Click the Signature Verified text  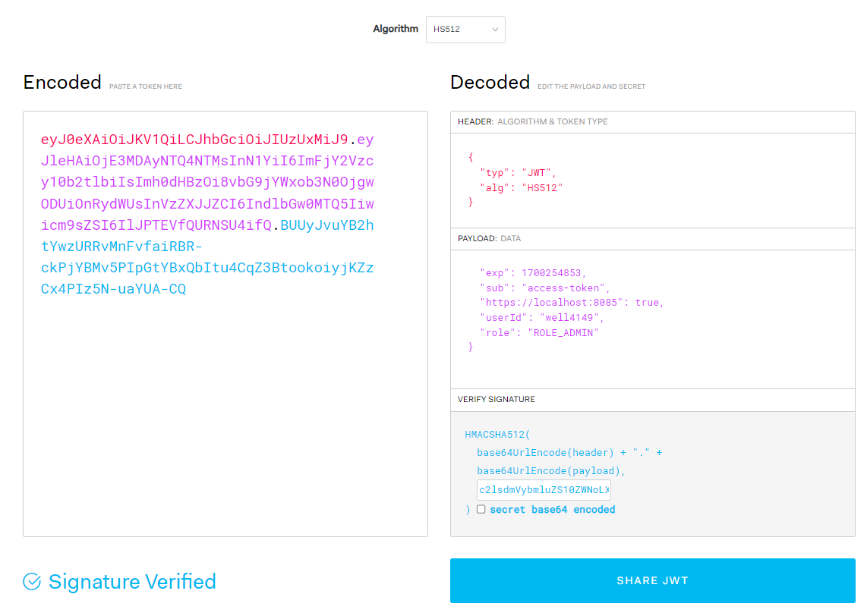(132, 582)
